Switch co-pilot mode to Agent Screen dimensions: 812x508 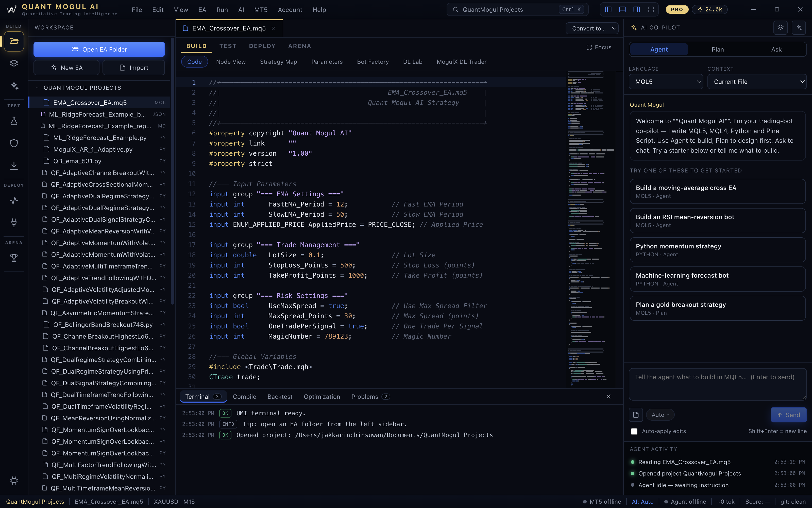659,49
